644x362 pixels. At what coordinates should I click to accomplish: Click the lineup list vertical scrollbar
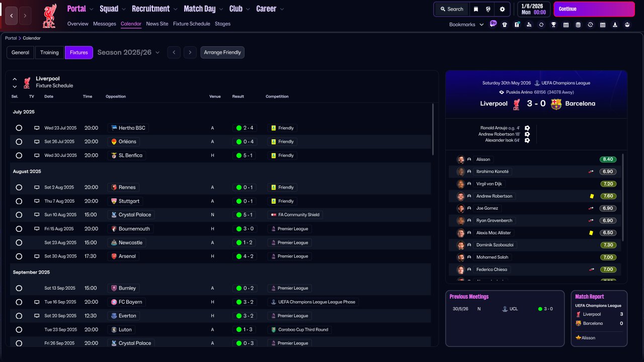(x=623, y=197)
